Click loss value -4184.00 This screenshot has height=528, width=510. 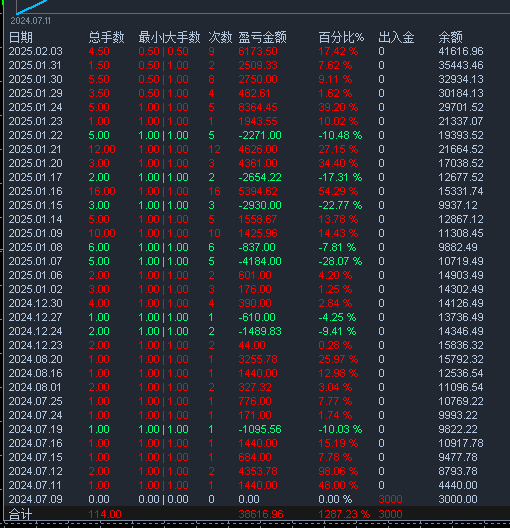[x=260, y=261]
